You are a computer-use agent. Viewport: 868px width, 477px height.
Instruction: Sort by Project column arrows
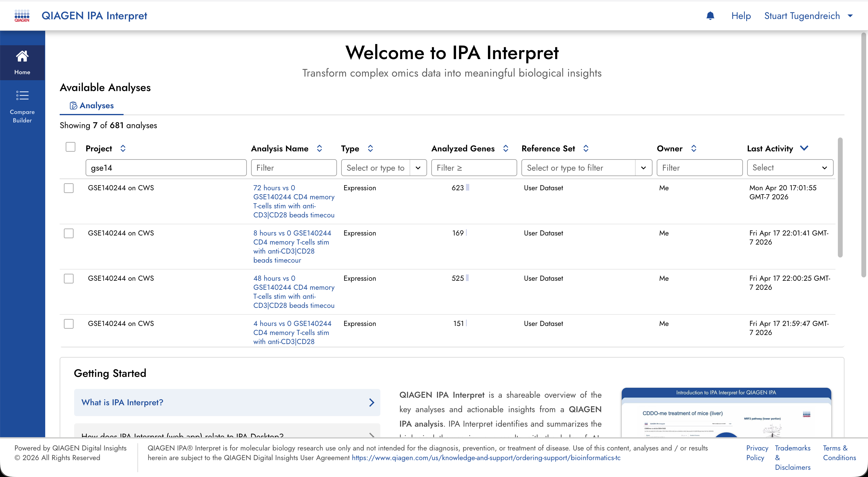tap(123, 148)
